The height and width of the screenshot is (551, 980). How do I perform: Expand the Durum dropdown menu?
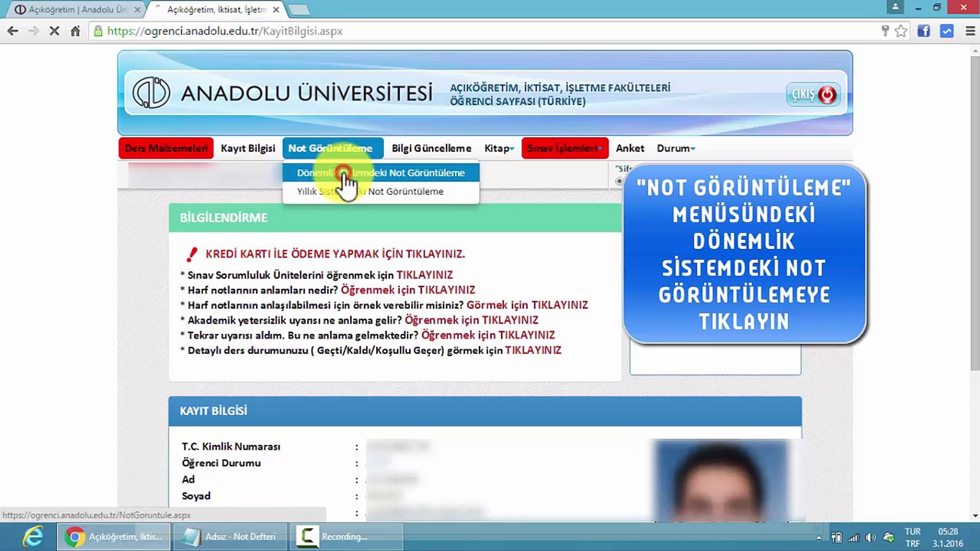675,148
